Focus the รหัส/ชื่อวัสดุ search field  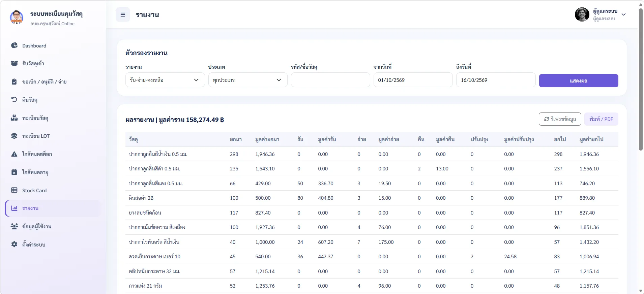(330, 80)
